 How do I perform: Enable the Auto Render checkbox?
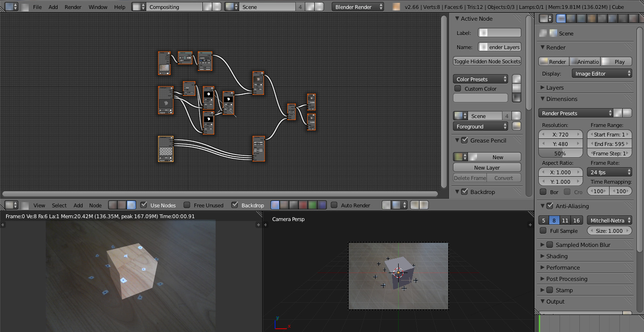click(334, 205)
